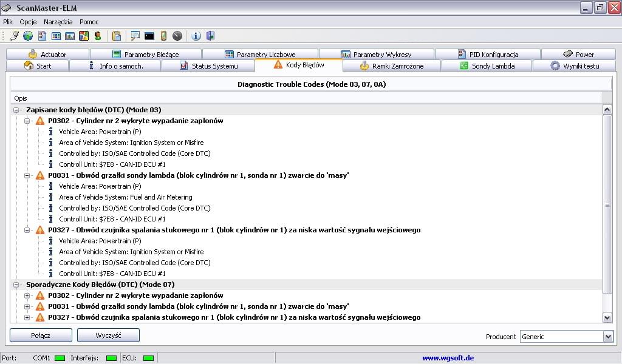
Task: Expand the P0327 node under Mode 07
Action: [x=27, y=317]
